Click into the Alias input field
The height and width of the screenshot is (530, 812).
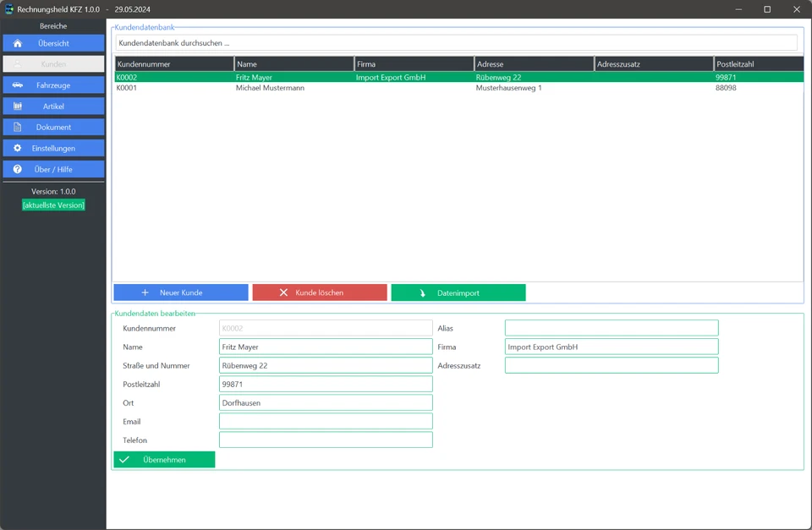point(611,328)
